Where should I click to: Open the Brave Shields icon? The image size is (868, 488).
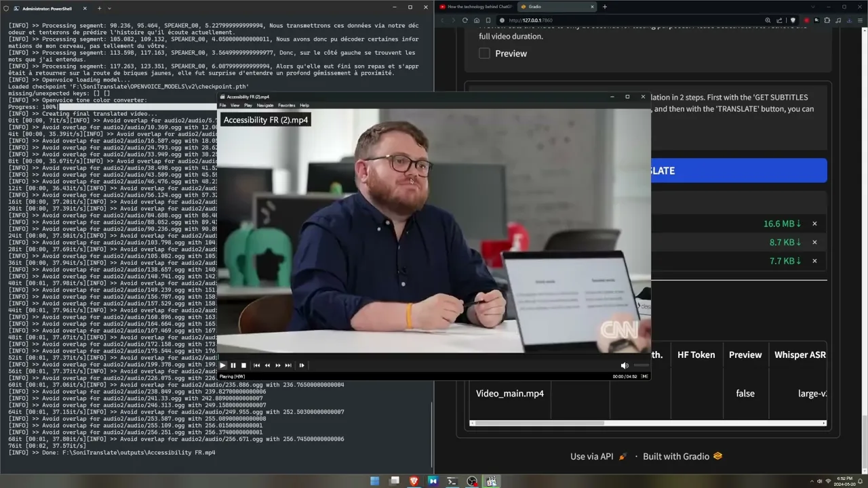(x=793, y=20)
